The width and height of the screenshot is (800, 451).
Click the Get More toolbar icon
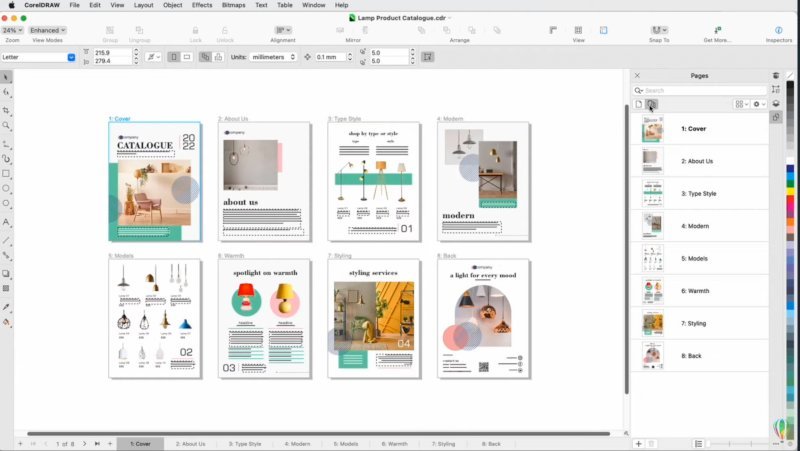pos(717,30)
